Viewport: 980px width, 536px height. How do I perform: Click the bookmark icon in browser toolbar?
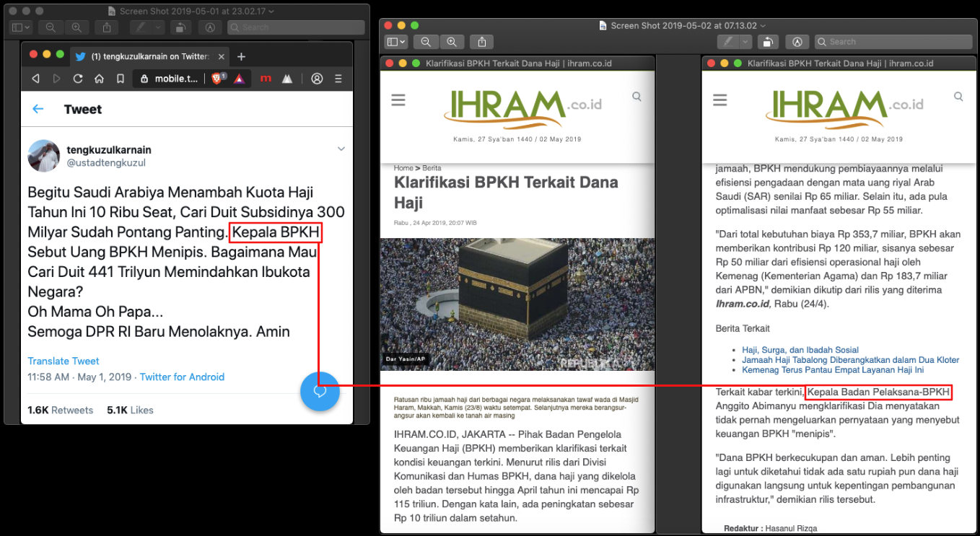tap(121, 79)
